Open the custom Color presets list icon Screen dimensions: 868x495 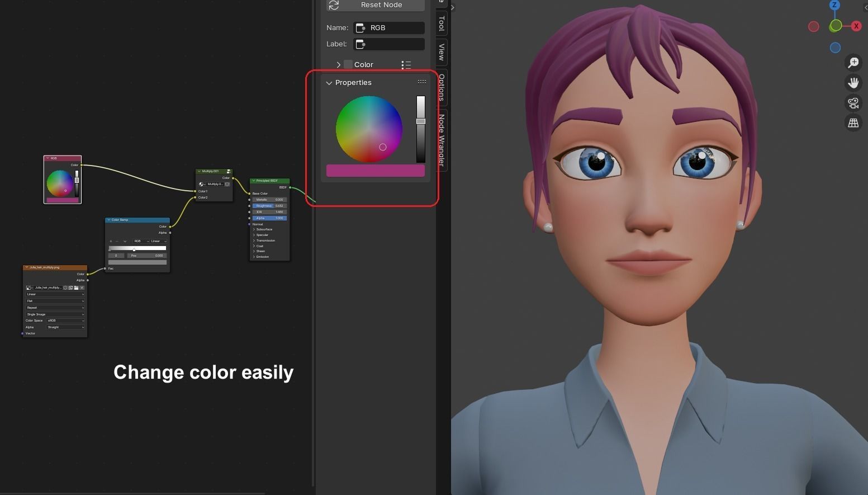[x=406, y=65]
